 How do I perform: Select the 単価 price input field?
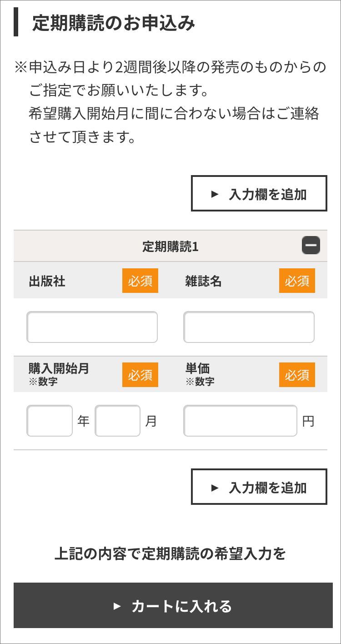click(240, 421)
